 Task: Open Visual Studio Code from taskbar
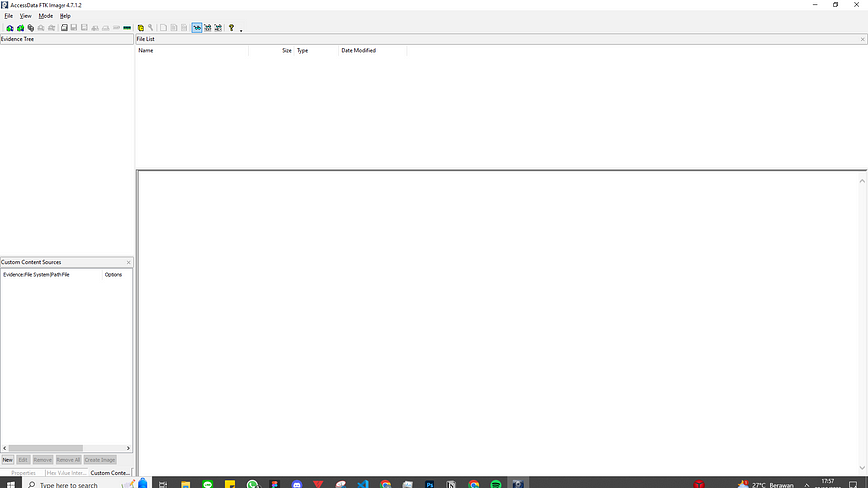363,484
